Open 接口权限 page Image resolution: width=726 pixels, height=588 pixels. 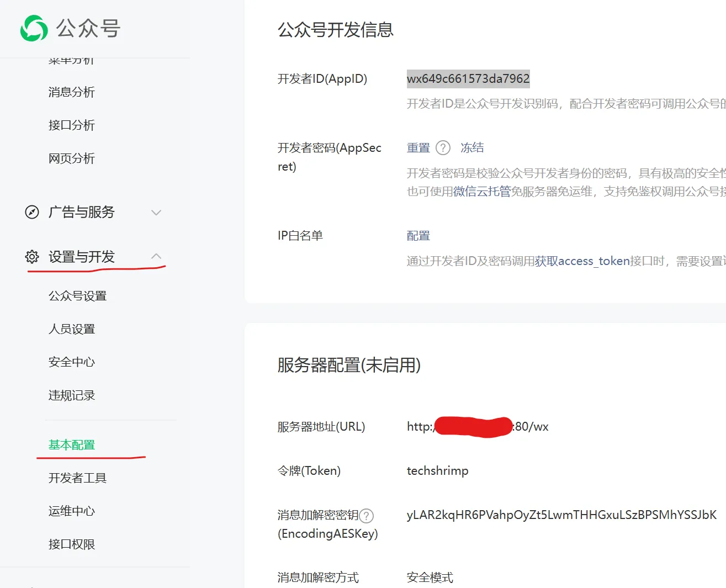(x=71, y=544)
